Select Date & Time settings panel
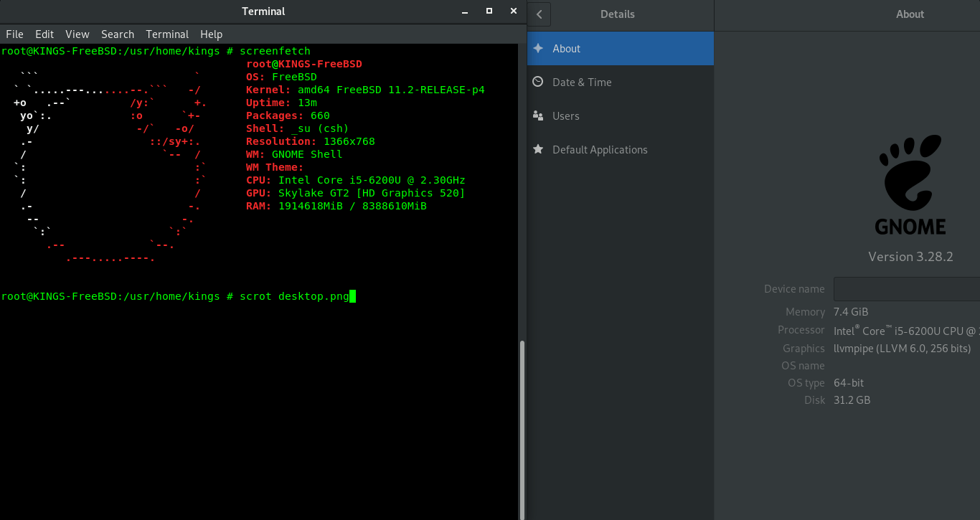 point(621,82)
